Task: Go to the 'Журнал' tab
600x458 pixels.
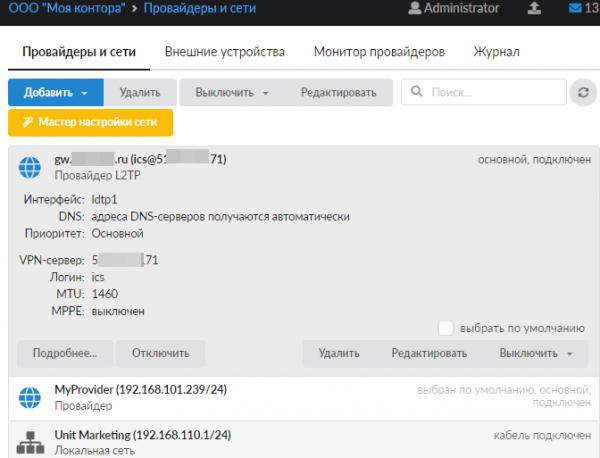Action: [x=496, y=52]
